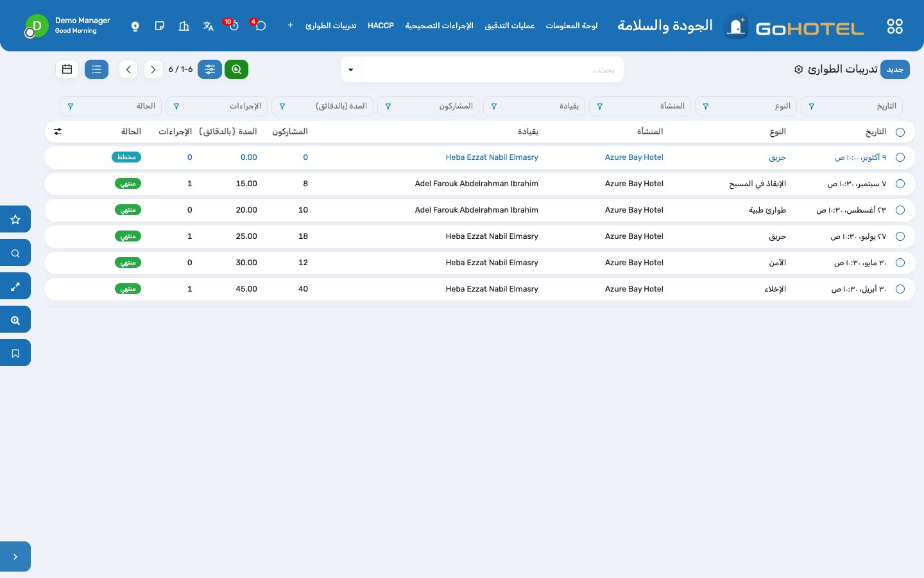
Task: Open the النوع column filter
Action: coord(746,106)
